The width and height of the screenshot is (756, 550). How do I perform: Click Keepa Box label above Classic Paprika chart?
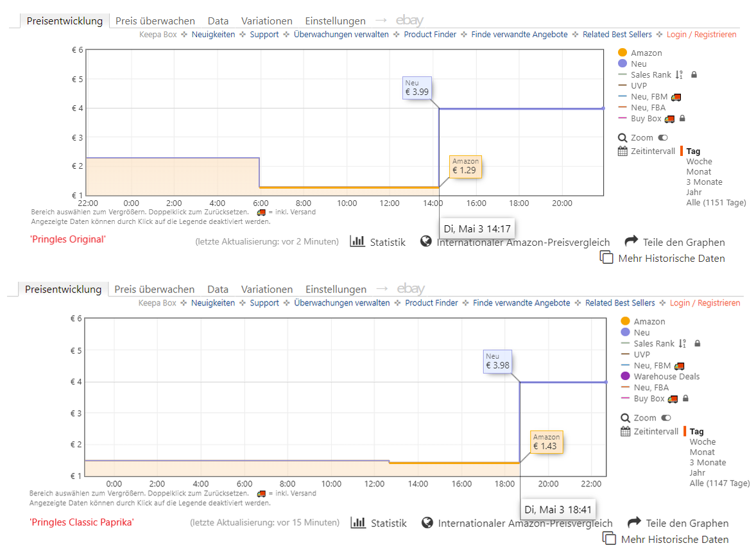[157, 303]
